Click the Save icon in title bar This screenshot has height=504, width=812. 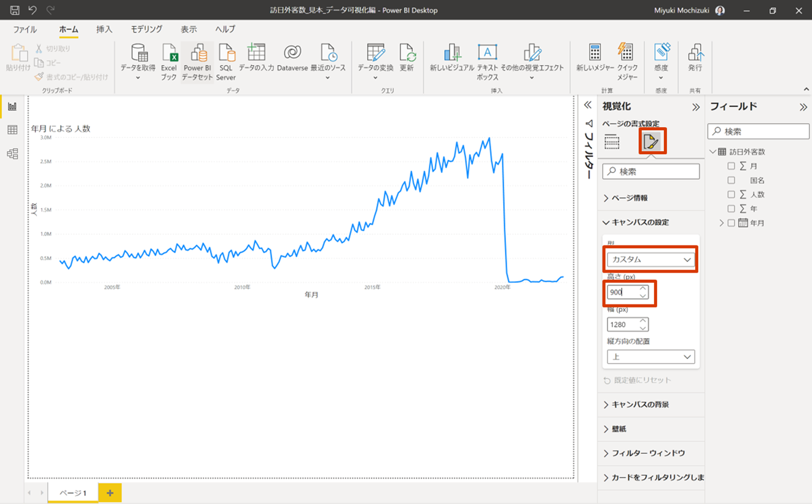(x=15, y=10)
